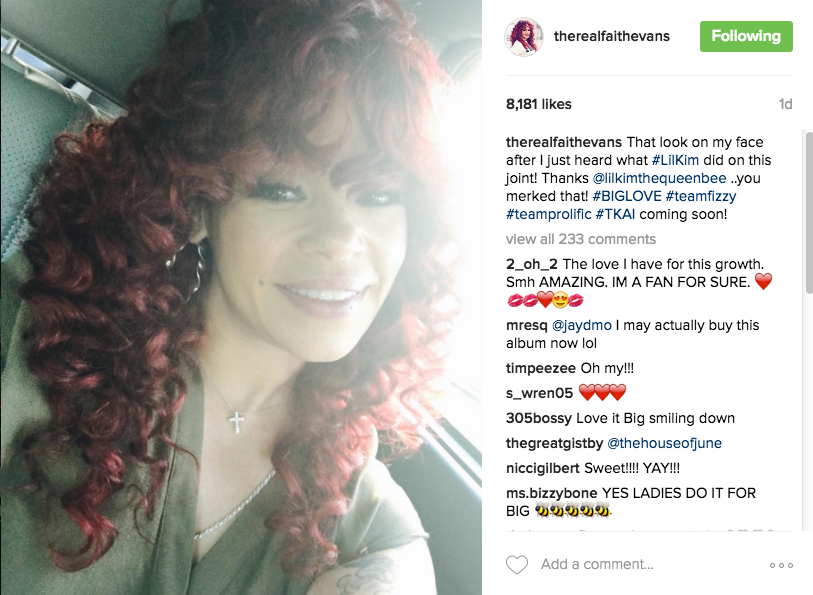
Task: Click the selfie photo of the post
Action: (241, 298)
